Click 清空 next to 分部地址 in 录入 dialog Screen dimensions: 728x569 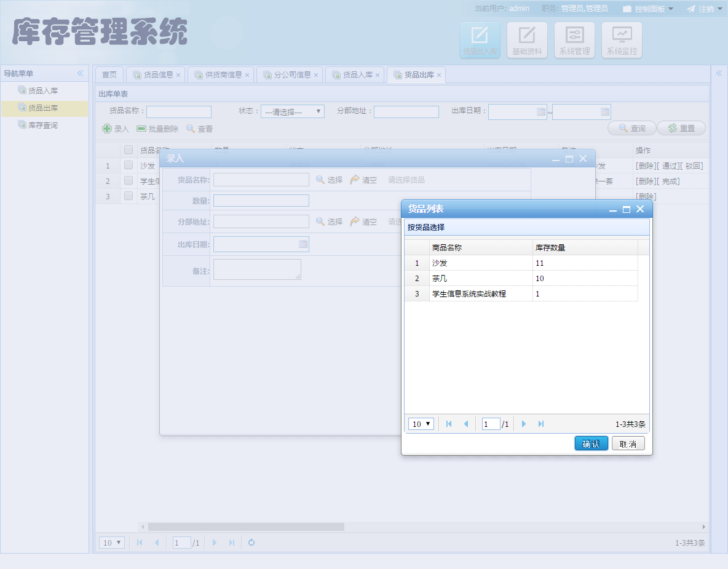(363, 221)
